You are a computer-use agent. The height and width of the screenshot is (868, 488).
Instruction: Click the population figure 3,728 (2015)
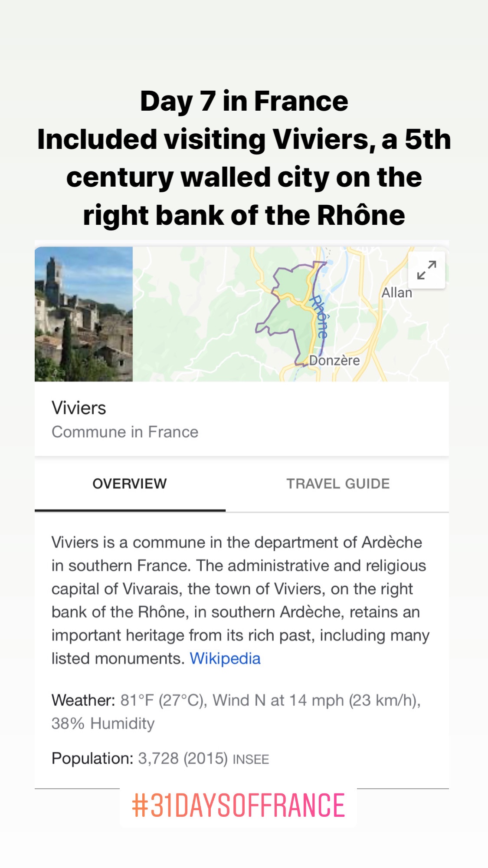[x=183, y=759]
